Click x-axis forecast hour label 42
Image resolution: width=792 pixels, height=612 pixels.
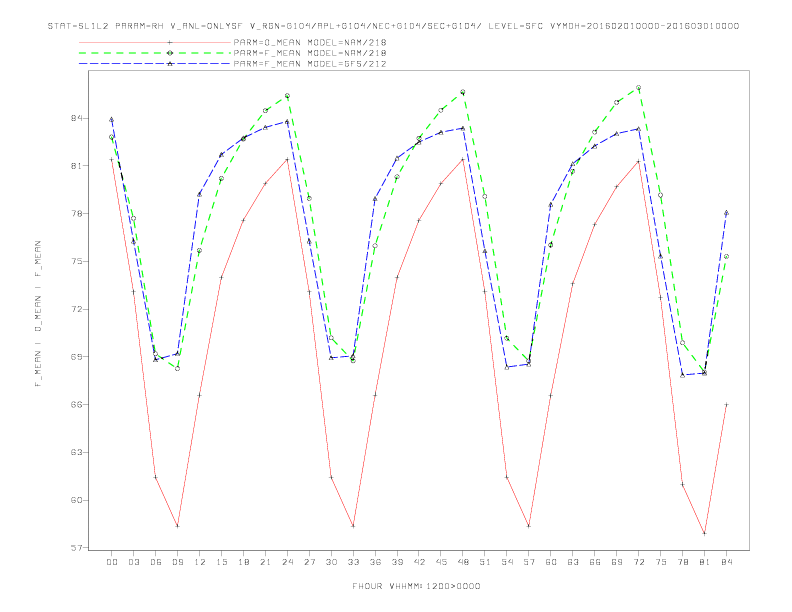[419, 562]
